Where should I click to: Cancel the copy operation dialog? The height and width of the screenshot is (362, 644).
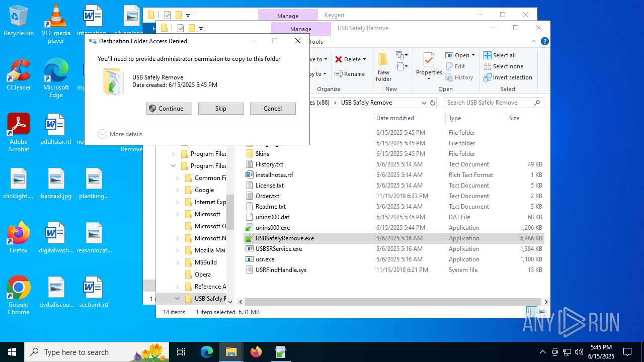click(x=273, y=109)
